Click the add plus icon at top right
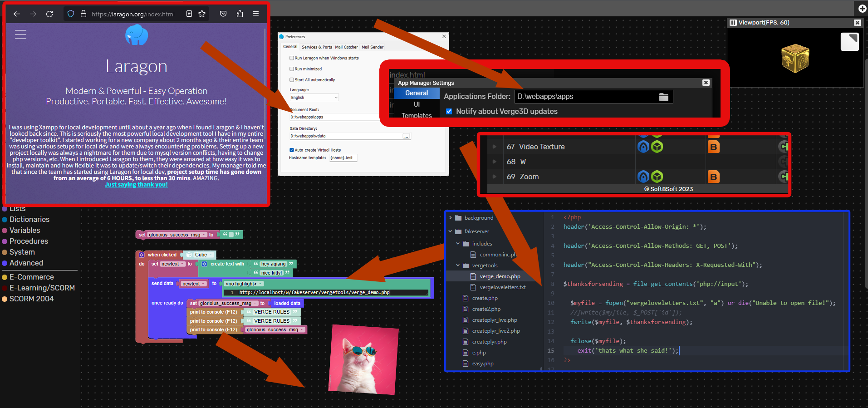 tap(863, 9)
